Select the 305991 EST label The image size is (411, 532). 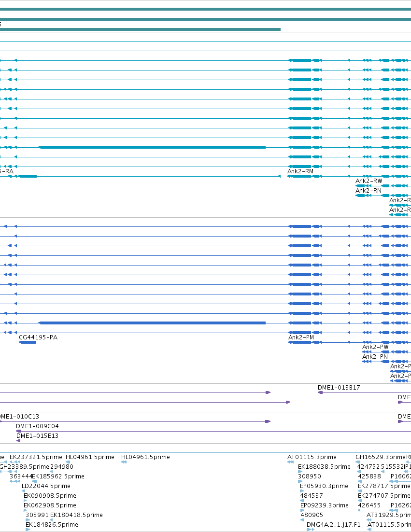37,515
